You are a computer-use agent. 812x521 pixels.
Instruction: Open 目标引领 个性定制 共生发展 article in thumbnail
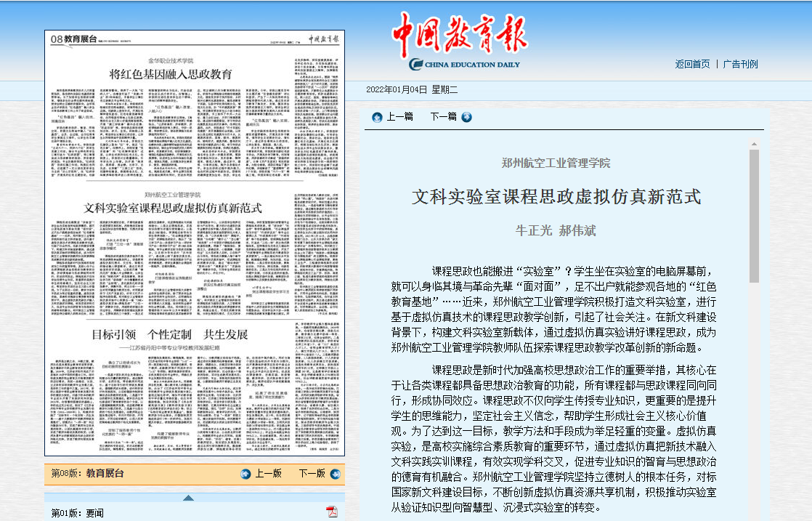(170, 334)
